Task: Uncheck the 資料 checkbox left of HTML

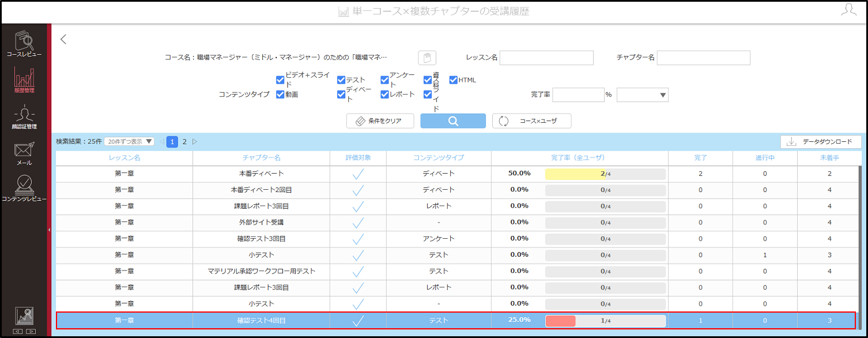Action: (x=428, y=80)
